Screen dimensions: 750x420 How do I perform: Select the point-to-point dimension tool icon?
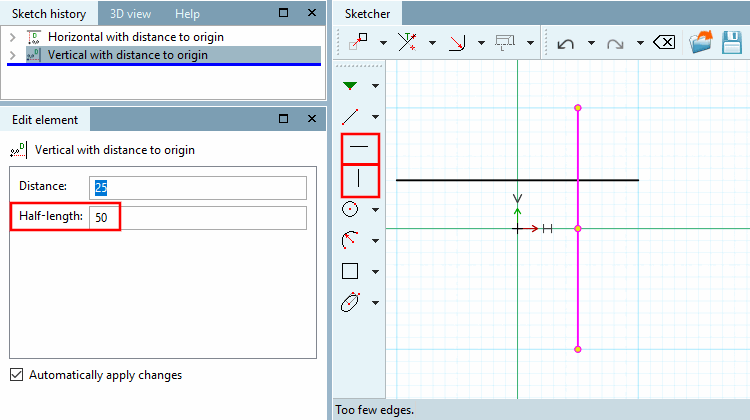click(x=358, y=42)
